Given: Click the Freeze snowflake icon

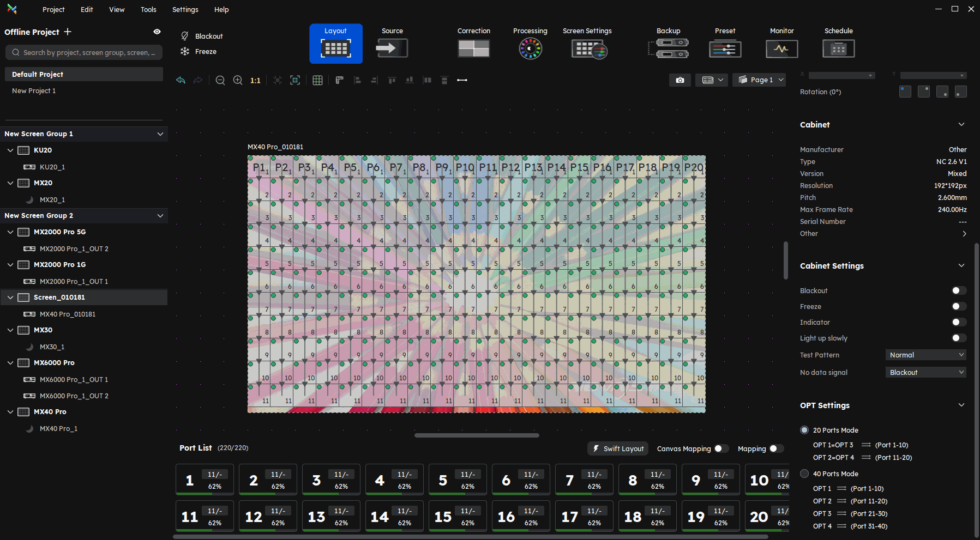Looking at the screenshot, I should tap(185, 51).
